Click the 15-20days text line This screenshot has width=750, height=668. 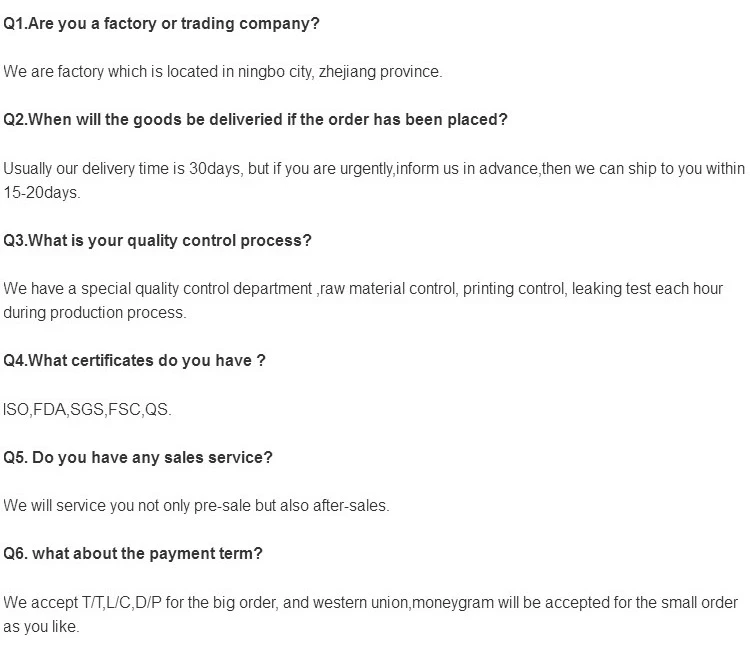[42, 193]
